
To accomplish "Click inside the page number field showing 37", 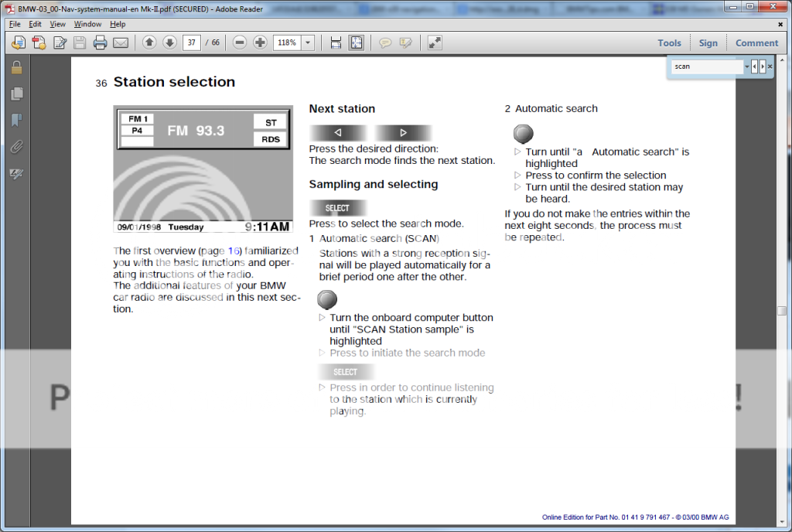I will (191, 43).
